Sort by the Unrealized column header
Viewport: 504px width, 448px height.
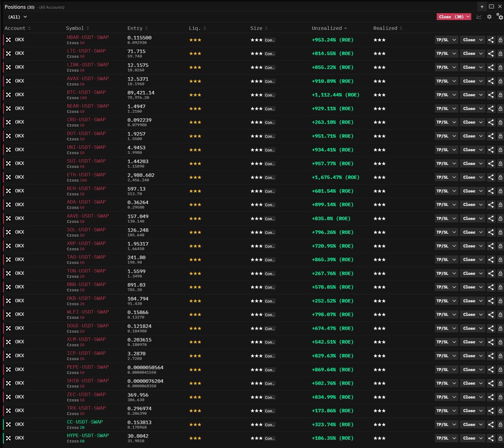329,28
